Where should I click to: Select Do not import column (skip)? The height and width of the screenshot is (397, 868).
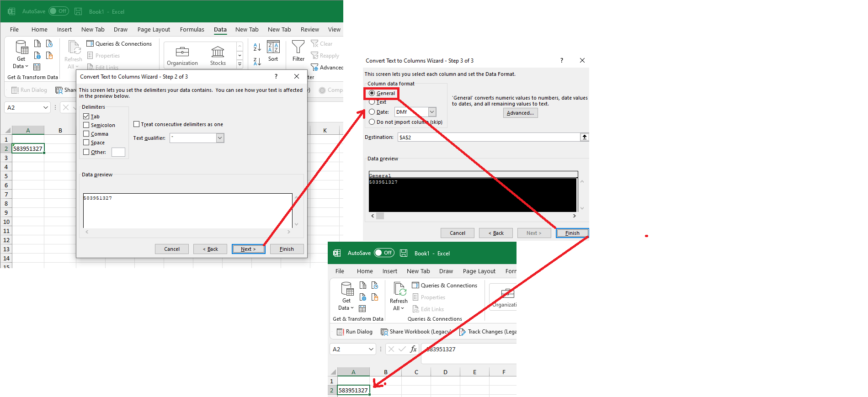(x=372, y=122)
